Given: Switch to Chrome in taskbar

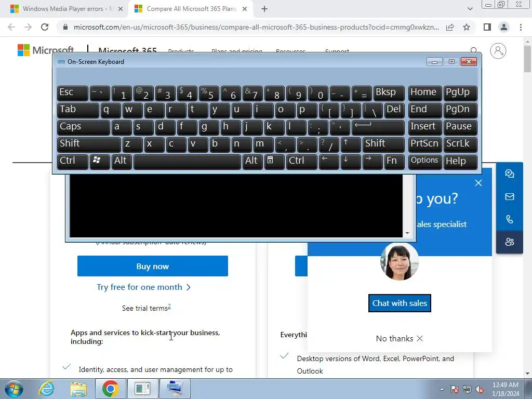Looking at the screenshot, I should [x=111, y=389].
